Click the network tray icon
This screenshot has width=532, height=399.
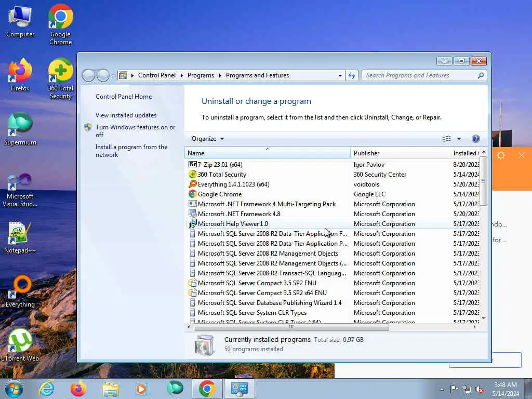[467, 390]
